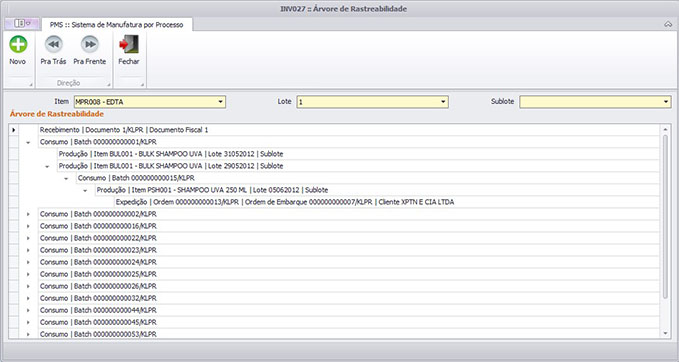Click the tree scrollbar down arrow
Screen dimensions: 679x362
pyautogui.click(x=666, y=333)
